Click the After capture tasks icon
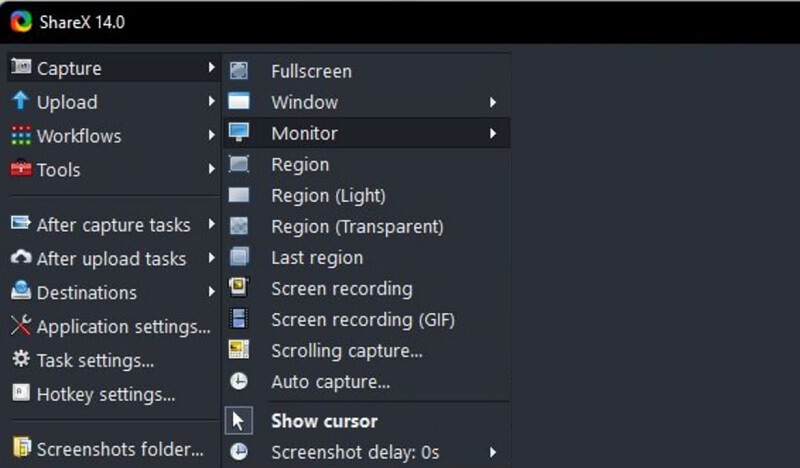 tap(21, 223)
